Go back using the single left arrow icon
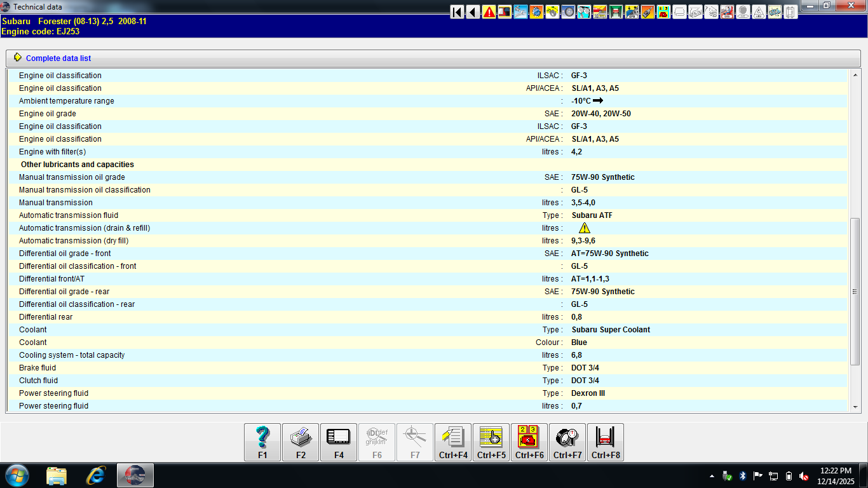Viewport: 868px width, 488px height. pyautogui.click(x=473, y=11)
